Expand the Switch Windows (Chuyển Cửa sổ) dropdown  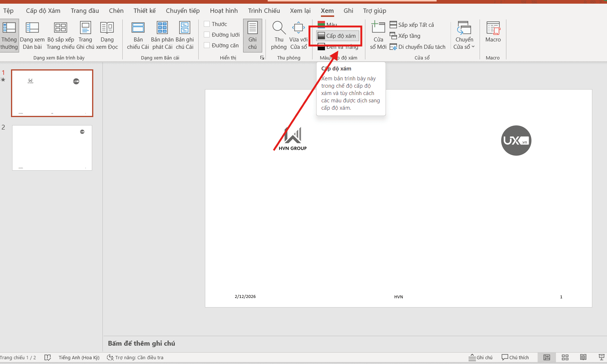pyautogui.click(x=464, y=35)
